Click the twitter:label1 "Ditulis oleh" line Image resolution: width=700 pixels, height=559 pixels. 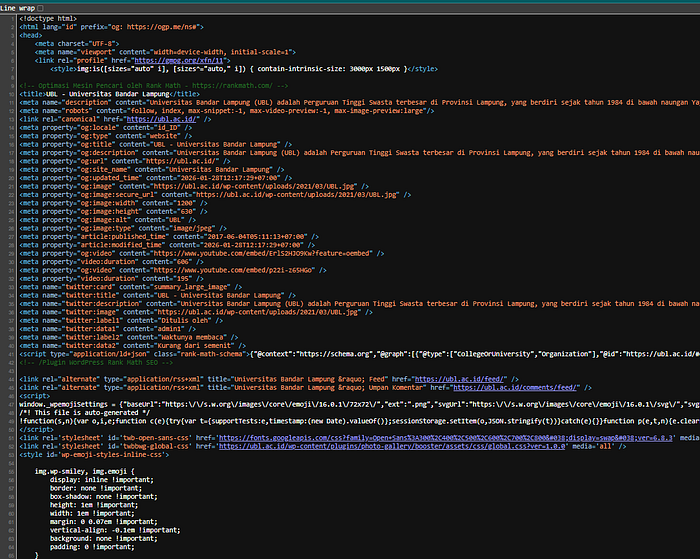click(121, 321)
